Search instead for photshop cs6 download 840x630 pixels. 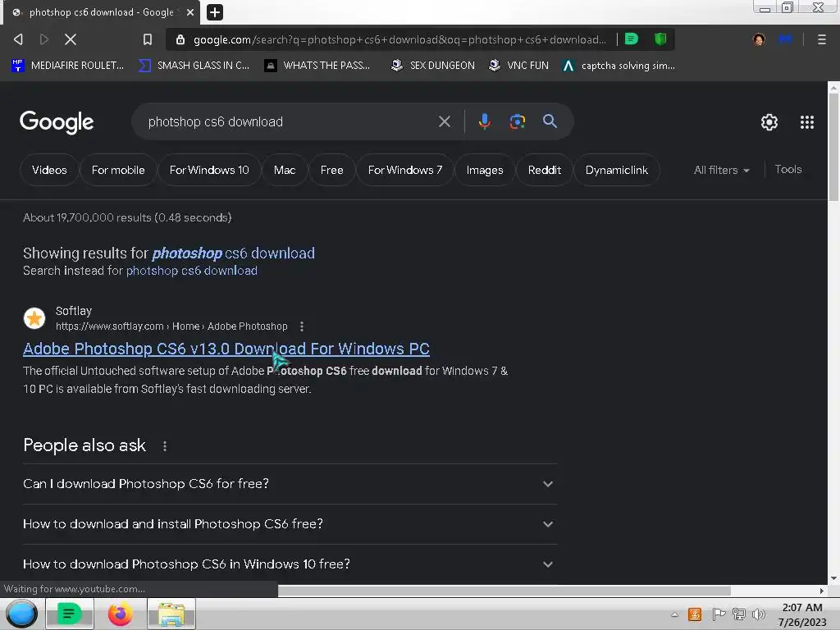pos(192,271)
